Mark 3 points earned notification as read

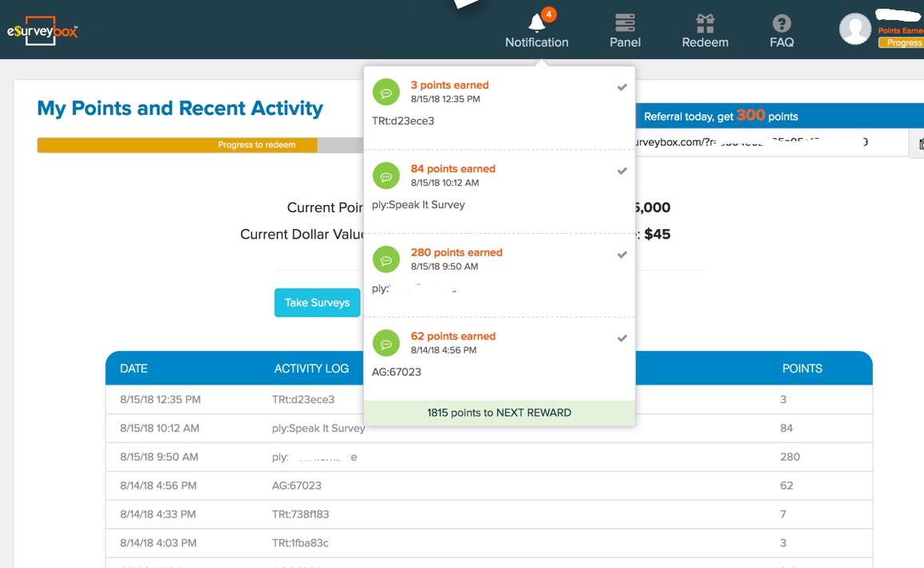point(622,87)
